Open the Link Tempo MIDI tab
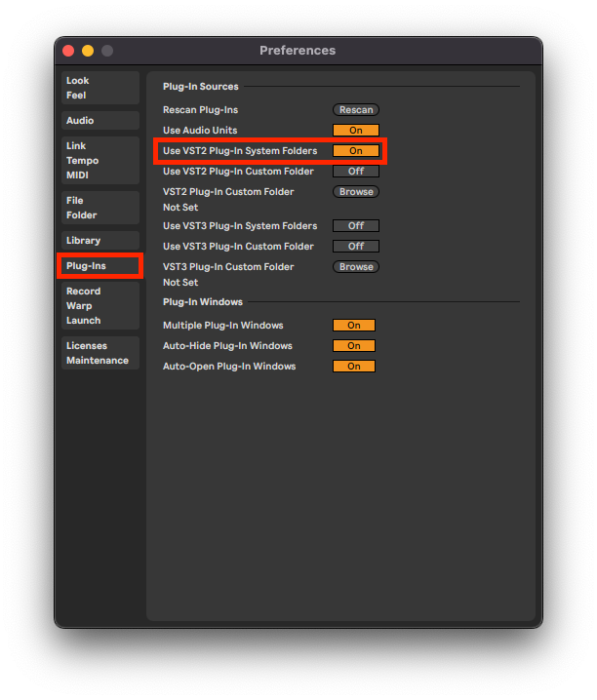597x700 pixels. point(99,160)
